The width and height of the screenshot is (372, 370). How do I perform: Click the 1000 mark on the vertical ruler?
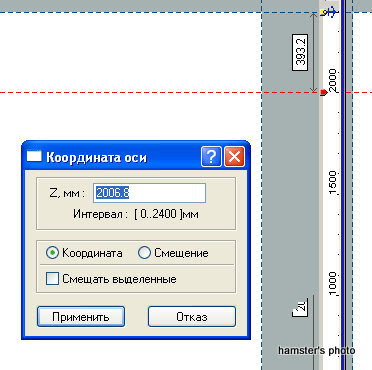(332, 283)
